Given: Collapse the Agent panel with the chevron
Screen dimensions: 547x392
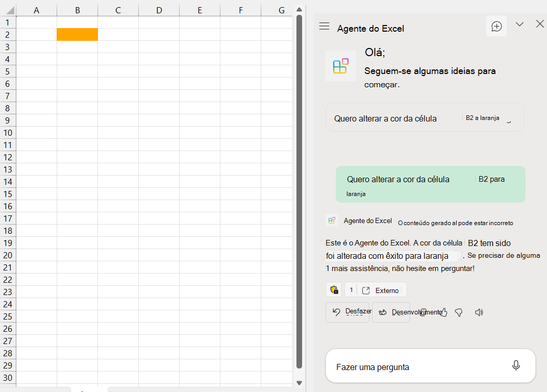Looking at the screenshot, I should pos(519,24).
